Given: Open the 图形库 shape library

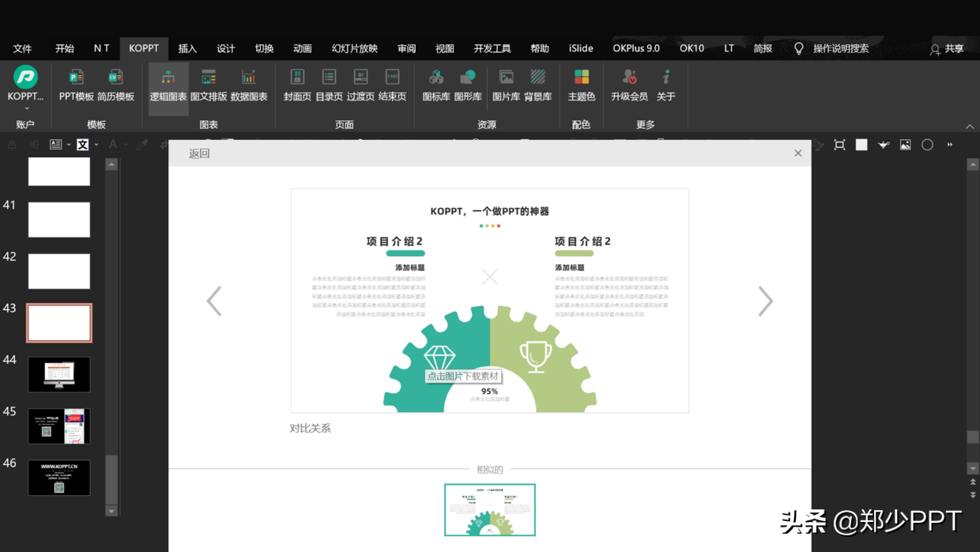Looking at the screenshot, I should 468,85.
